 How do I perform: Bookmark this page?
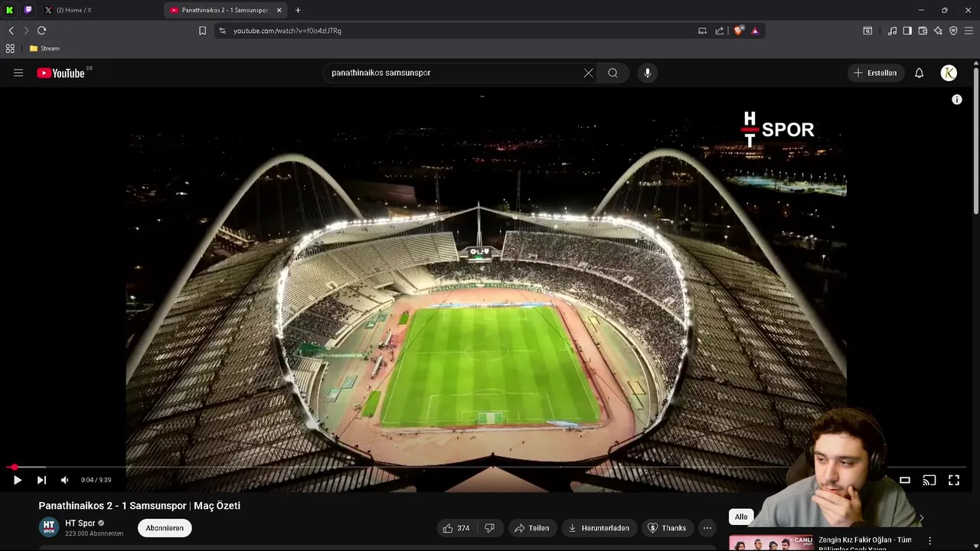tap(202, 31)
